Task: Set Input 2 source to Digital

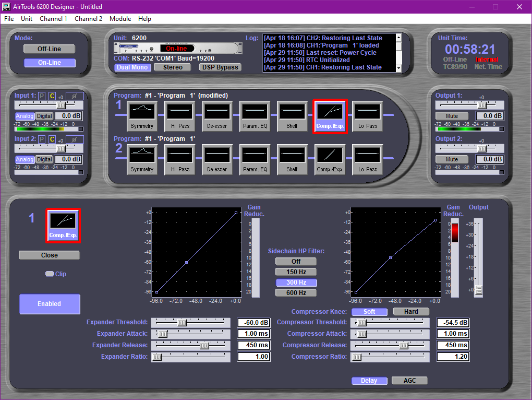Action: 44,159
